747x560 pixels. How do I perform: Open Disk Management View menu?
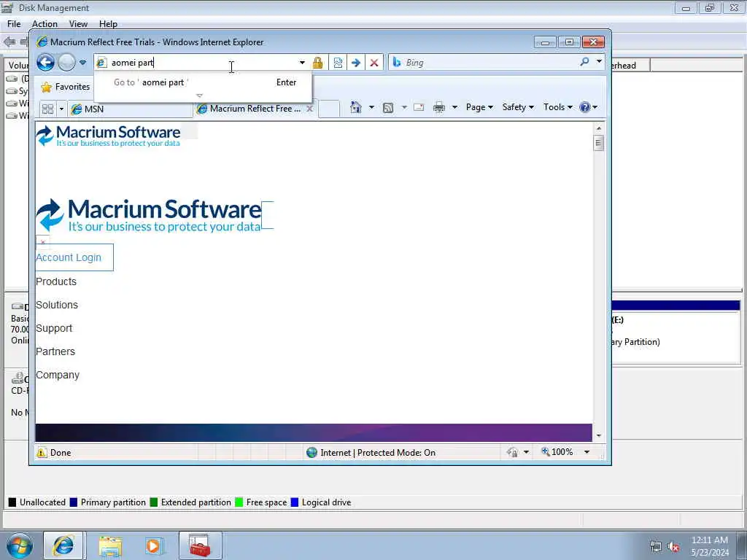coord(78,24)
